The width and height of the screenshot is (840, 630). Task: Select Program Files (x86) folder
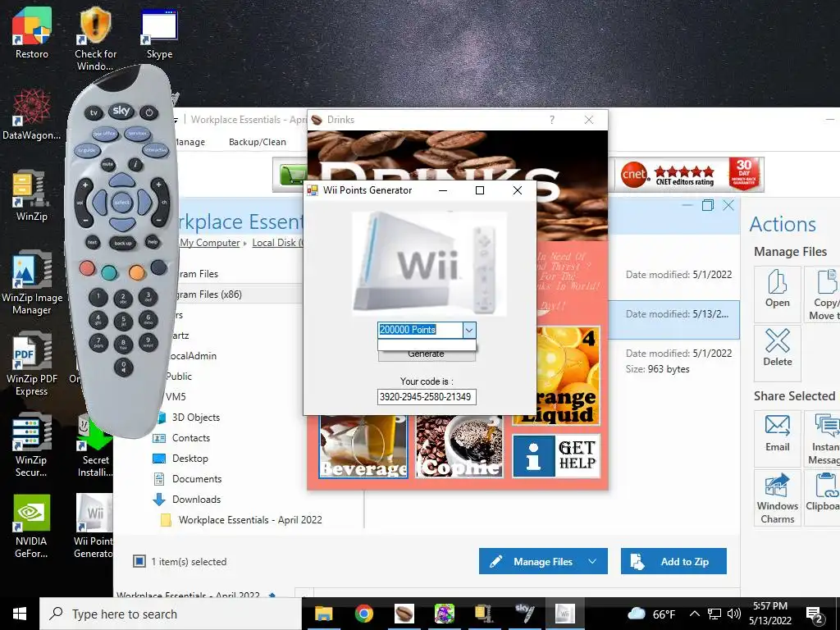coord(209,294)
